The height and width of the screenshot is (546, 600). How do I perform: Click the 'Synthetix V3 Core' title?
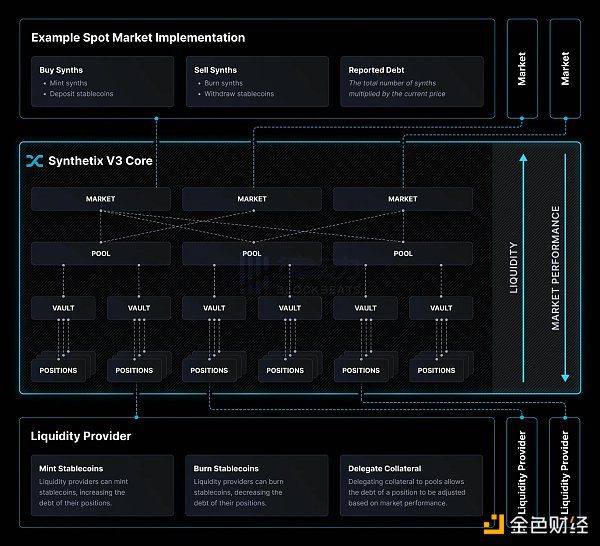[x=100, y=161]
